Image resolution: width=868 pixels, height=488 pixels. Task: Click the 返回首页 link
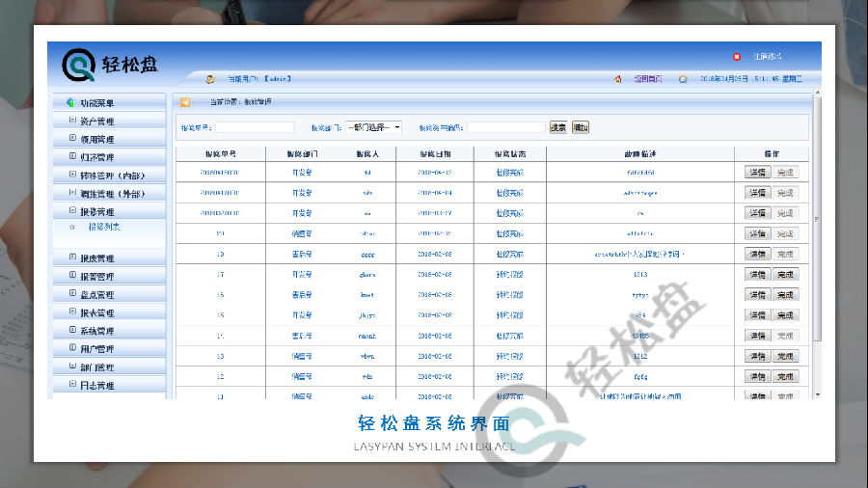click(x=648, y=79)
